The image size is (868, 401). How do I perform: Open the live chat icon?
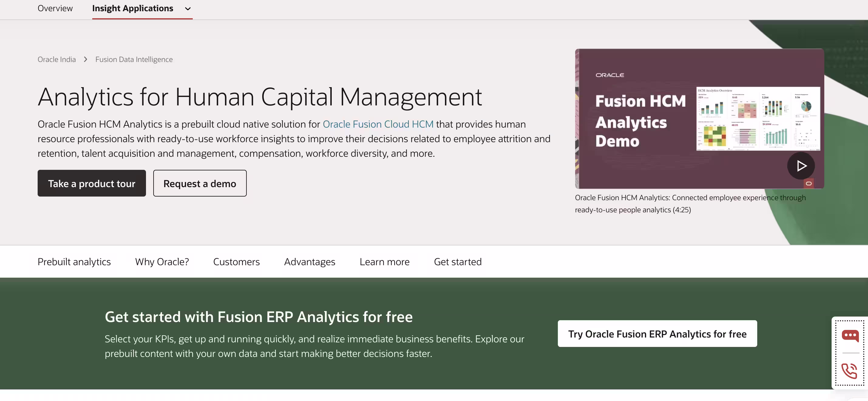(850, 336)
